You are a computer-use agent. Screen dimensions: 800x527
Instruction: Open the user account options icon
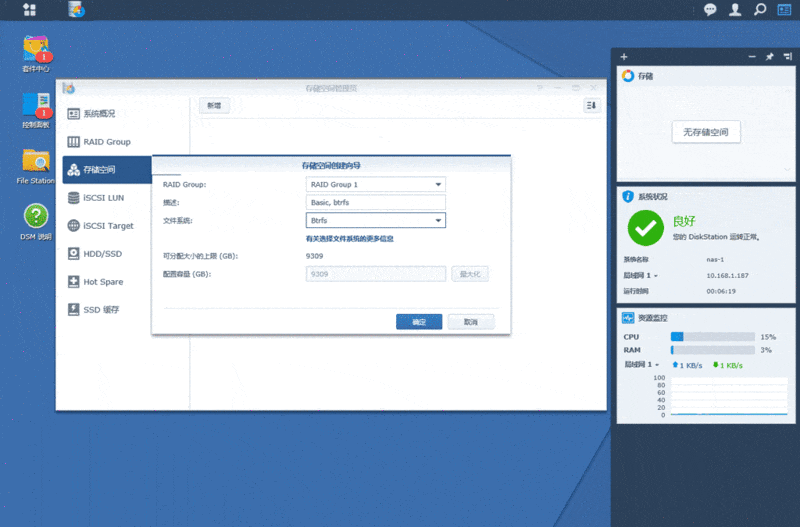pyautogui.click(x=735, y=10)
